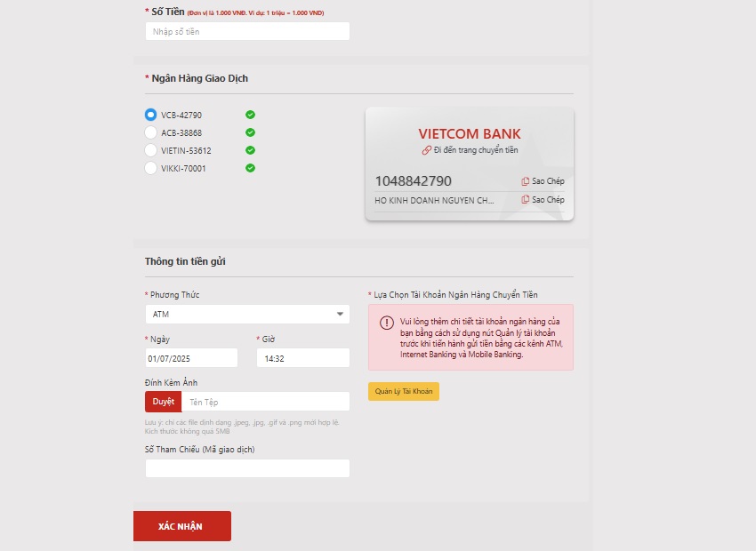Click the warning exclamation icon in alert
Viewport: 756px width, 551px height.
pos(387,323)
